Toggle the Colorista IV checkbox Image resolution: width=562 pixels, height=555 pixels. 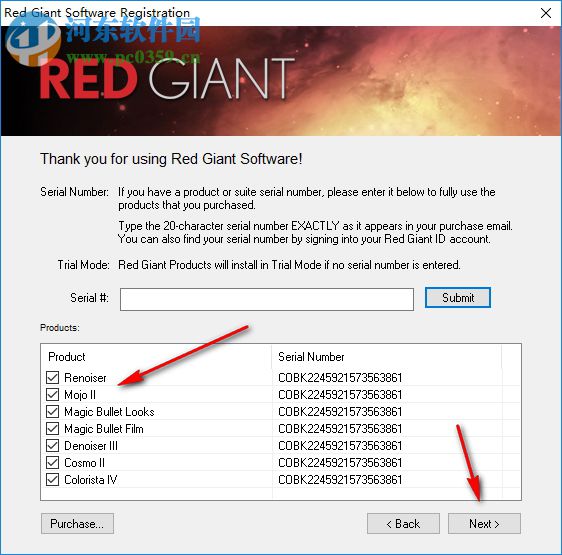53,480
